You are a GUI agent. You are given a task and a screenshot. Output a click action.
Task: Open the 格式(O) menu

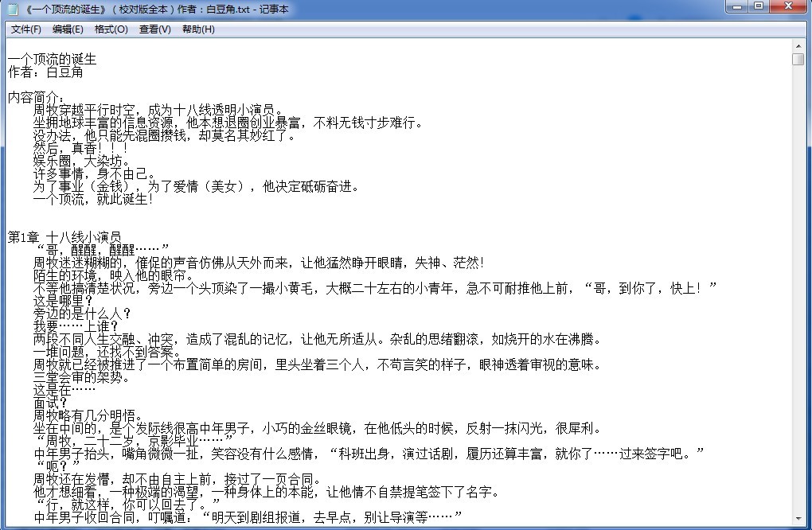coord(111,29)
